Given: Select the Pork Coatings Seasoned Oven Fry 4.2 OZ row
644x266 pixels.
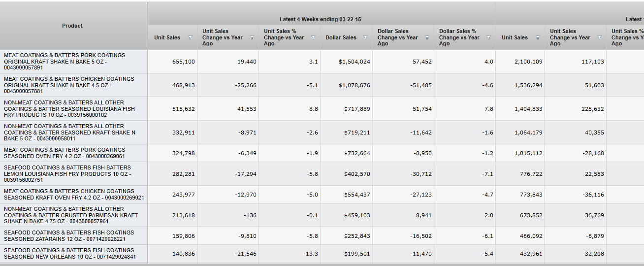Looking at the screenshot, I should (69, 153).
